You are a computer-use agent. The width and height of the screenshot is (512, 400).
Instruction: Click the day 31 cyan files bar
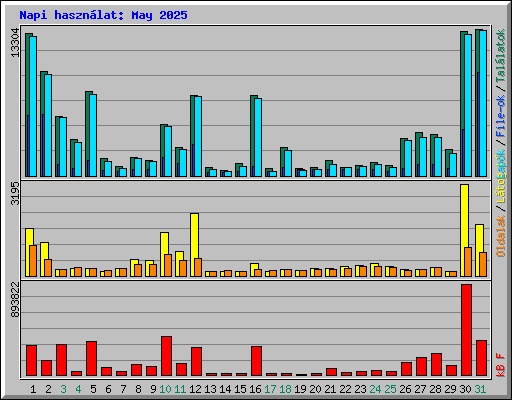[483, 103]
